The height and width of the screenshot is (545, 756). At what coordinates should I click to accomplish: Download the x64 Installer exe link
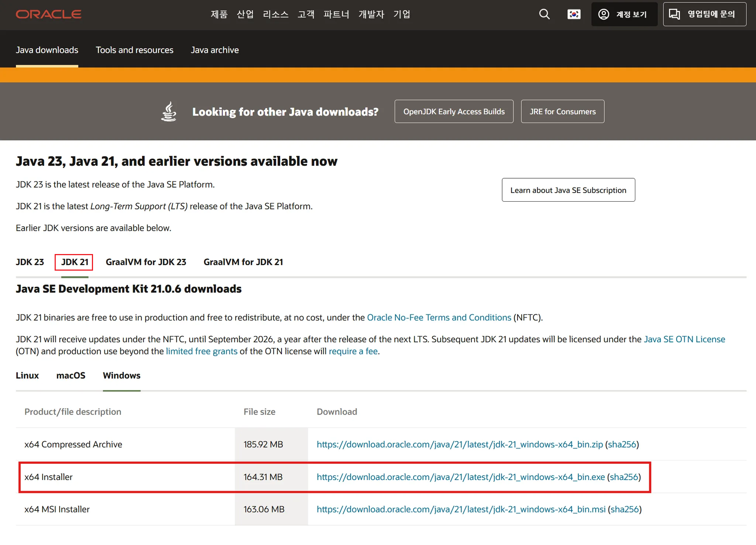click(460, 477)
